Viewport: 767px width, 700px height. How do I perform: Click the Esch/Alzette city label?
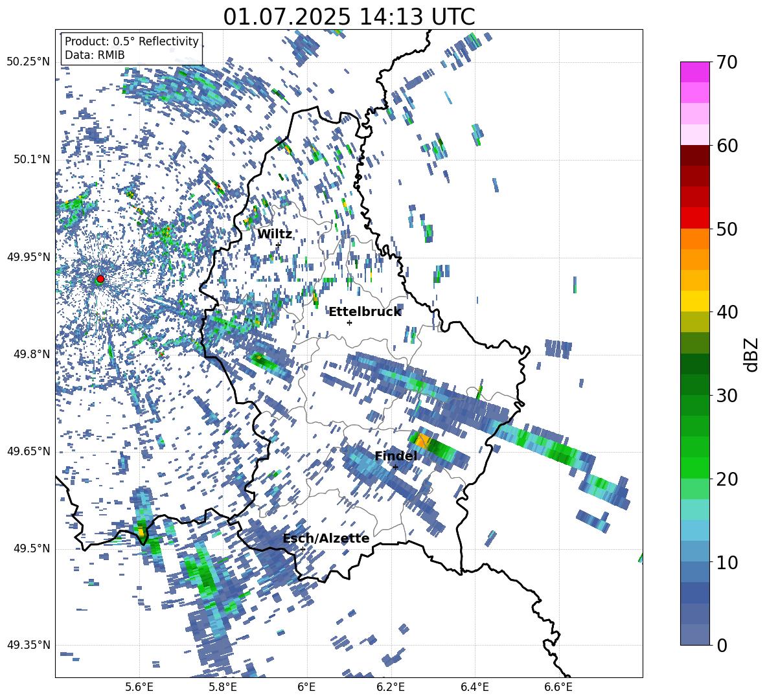pos(326,539)
